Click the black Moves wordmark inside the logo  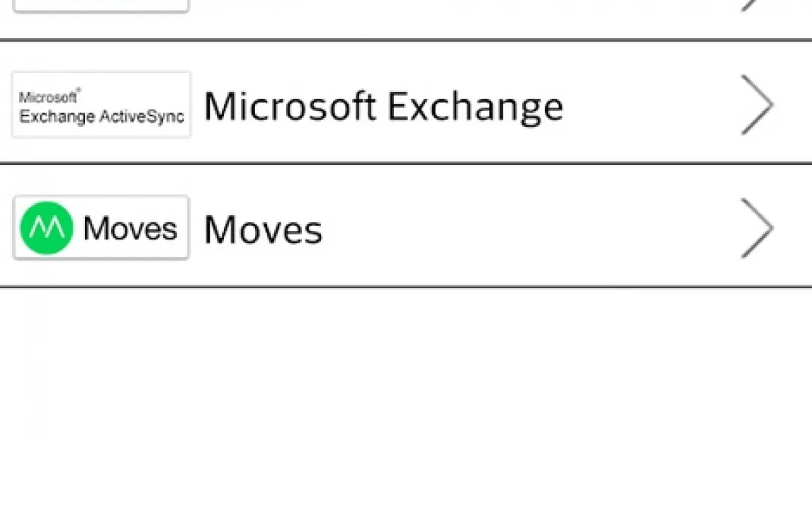tap(130, 228)
